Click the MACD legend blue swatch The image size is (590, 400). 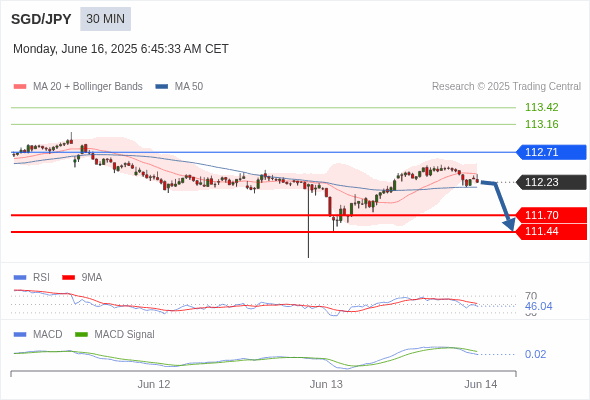pyautogui.click(x=20, y=335)
